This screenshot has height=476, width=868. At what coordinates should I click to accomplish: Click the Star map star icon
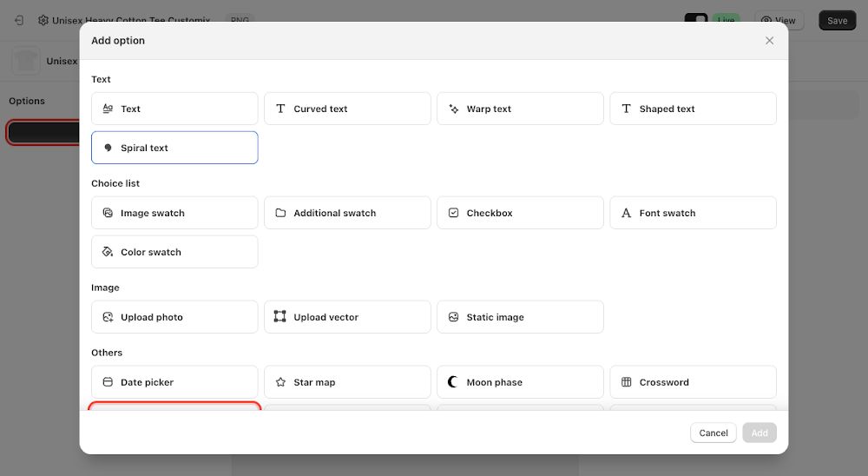(280, 382)
